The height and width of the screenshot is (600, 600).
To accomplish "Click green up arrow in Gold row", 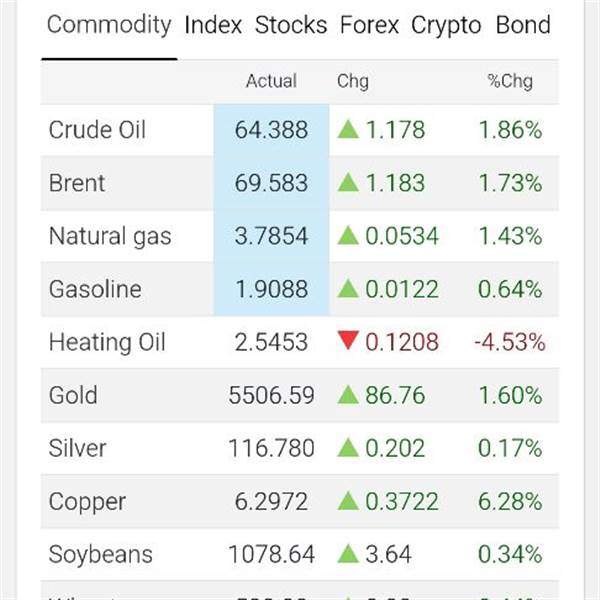I will [348, 394].
